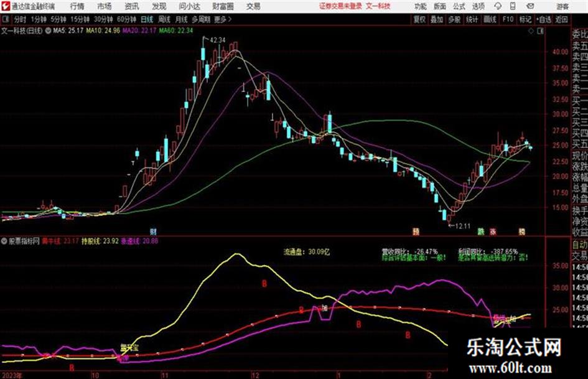This screenshot has width=588, height=379.
Task: Click the 多股 multi-stock button
Action: pos(454,19)
